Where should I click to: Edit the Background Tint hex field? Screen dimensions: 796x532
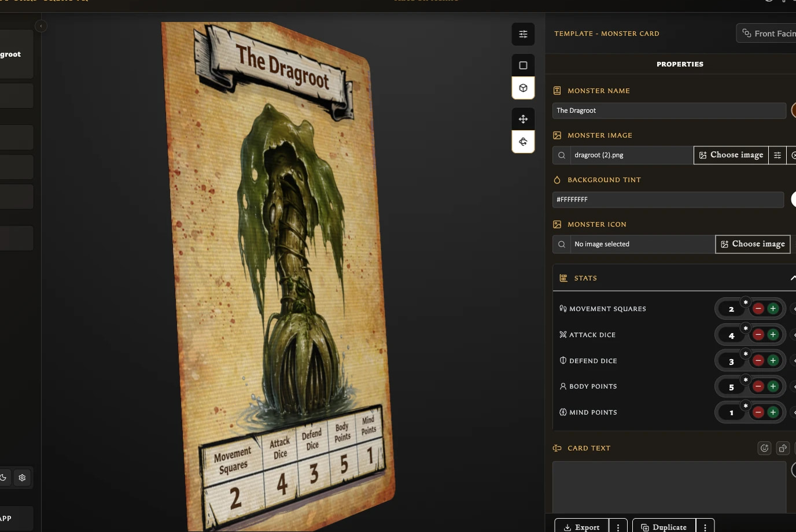coord(668,199)
